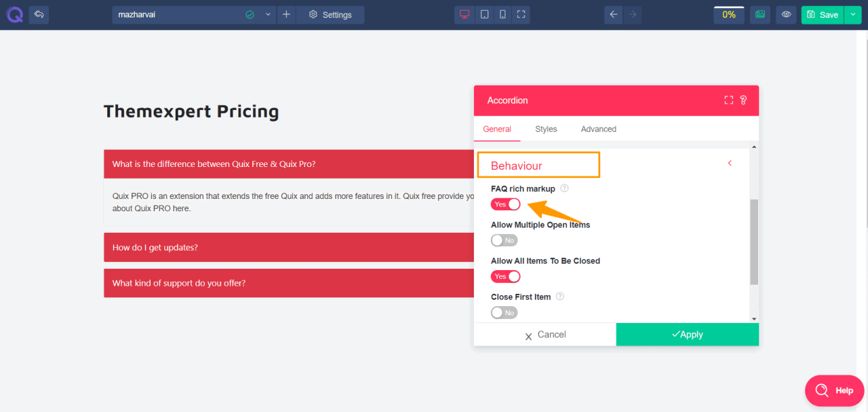Click the Behaviour section collapse chevron
Viewport: 868px width, 412px height.
pyautogui.click(x=730, y=164)
